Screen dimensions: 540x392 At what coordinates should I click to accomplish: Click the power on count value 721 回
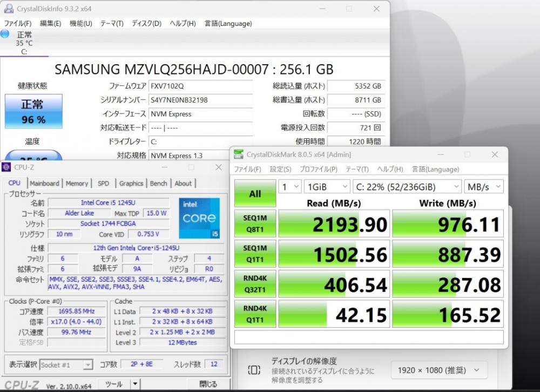coord(356,128)
